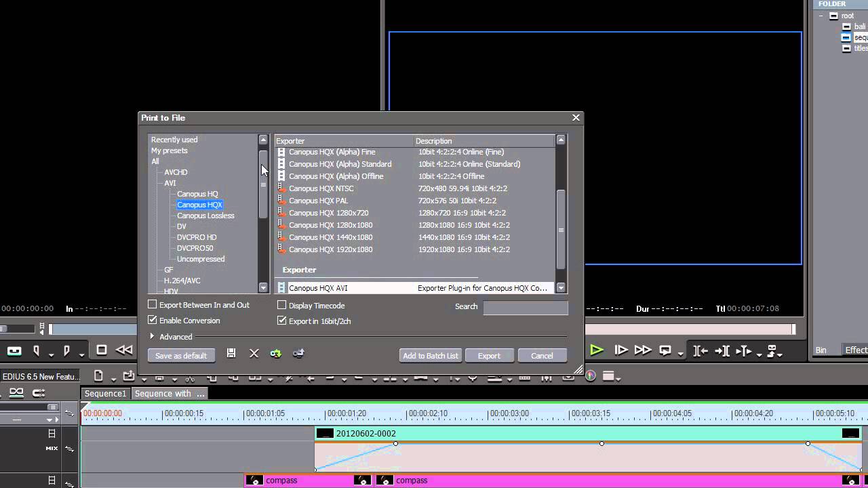Click the export preset icon
868x488 pixels.
pos(298,353)
